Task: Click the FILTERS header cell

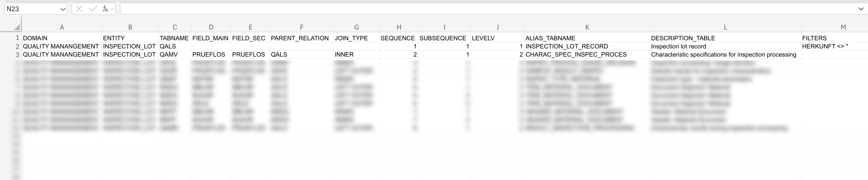Action: [x=814, y=38]
